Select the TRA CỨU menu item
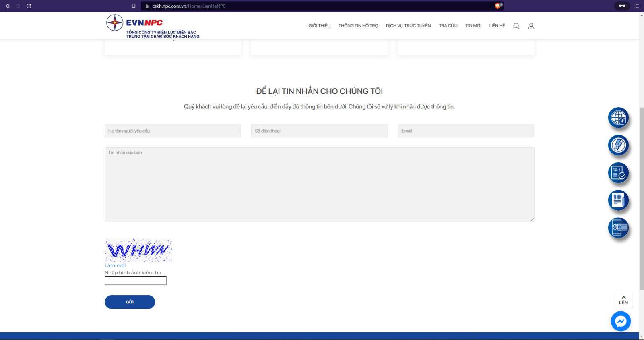 [448, 26]
